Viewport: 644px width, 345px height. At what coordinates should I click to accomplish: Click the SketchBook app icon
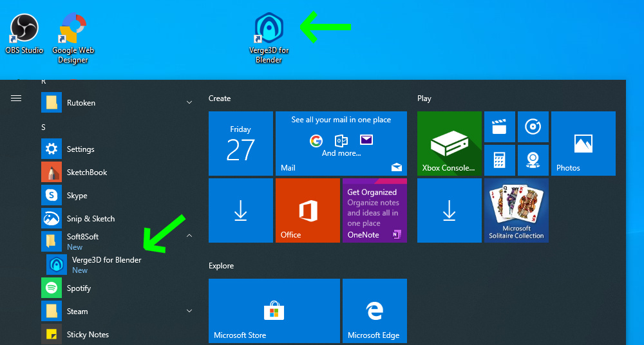pos(52,172)
